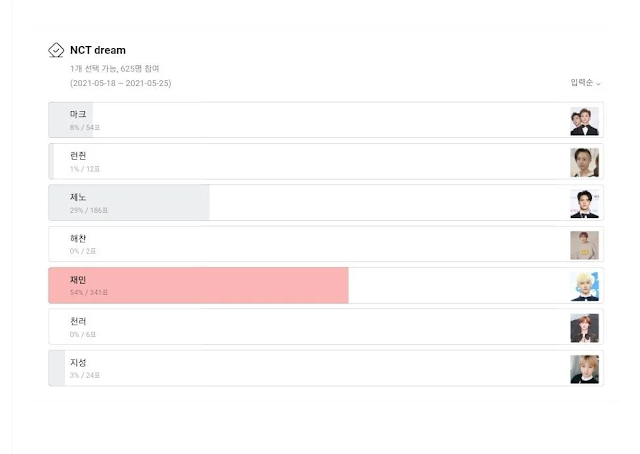This screenshot has width=640, height=454.
Task: Choose the 런쥔 poll option
Action: (x=300, y=162)
